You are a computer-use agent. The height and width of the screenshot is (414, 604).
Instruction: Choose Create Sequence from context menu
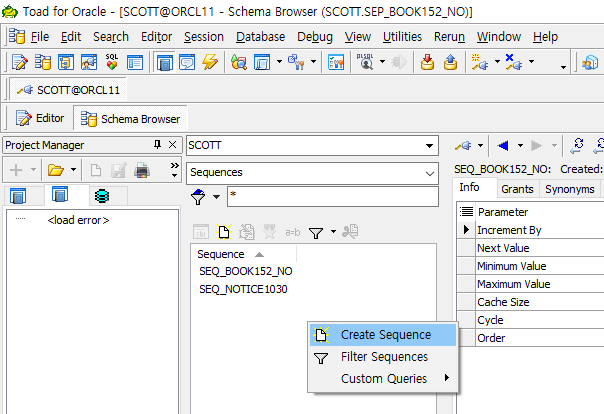(x=383, y=335)
